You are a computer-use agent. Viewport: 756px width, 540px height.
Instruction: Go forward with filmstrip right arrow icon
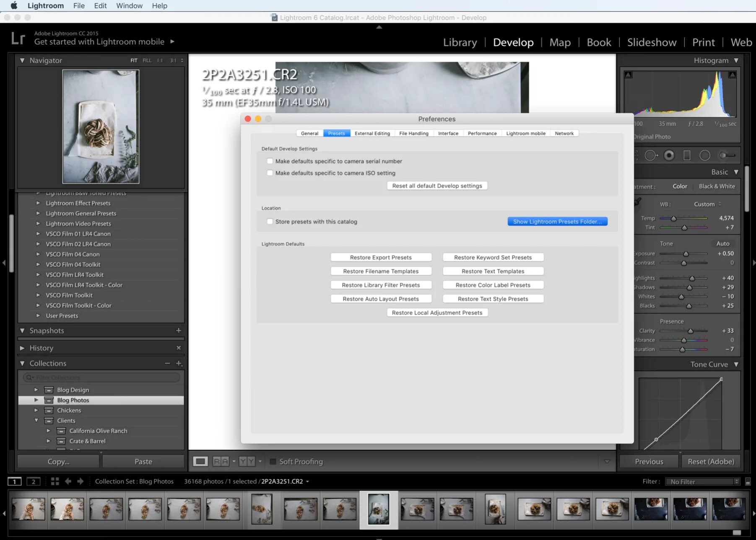click(x=80, y=481)
